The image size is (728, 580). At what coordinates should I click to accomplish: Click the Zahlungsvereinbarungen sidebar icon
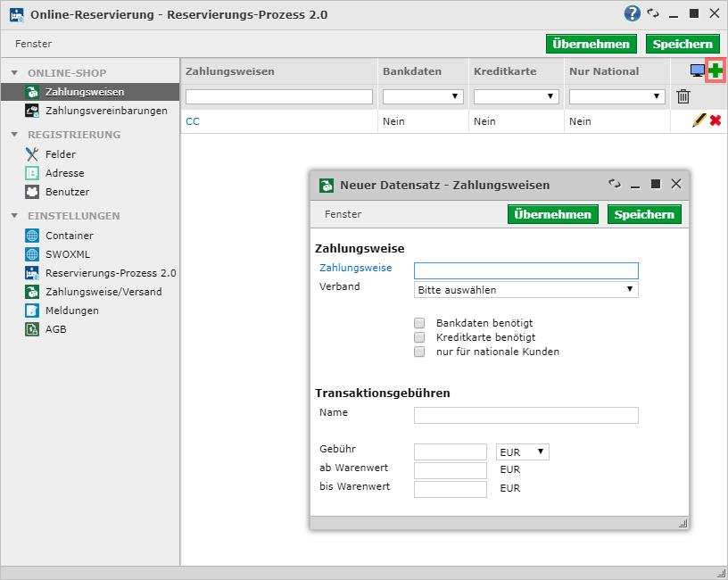coord(32,111)
